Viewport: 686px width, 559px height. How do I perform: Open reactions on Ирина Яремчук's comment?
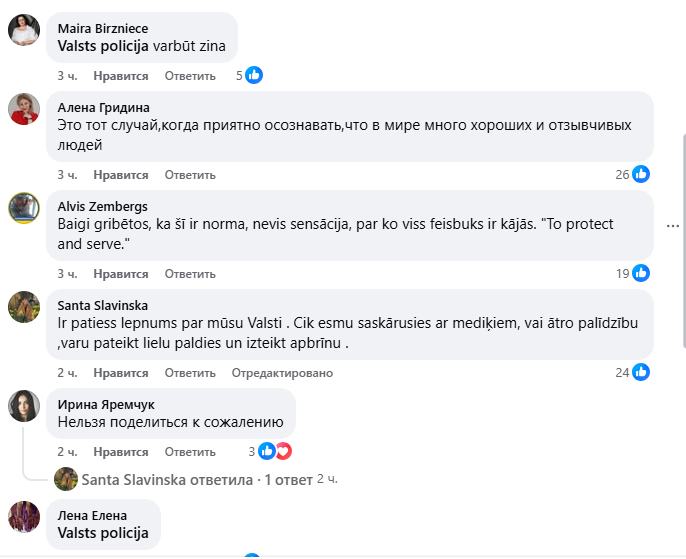tap(274, 451)
